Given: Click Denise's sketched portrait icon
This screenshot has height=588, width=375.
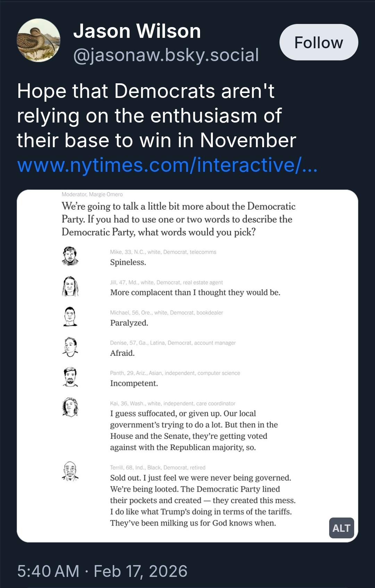Looking at the screenshot, I should click(x=70, y=347).
